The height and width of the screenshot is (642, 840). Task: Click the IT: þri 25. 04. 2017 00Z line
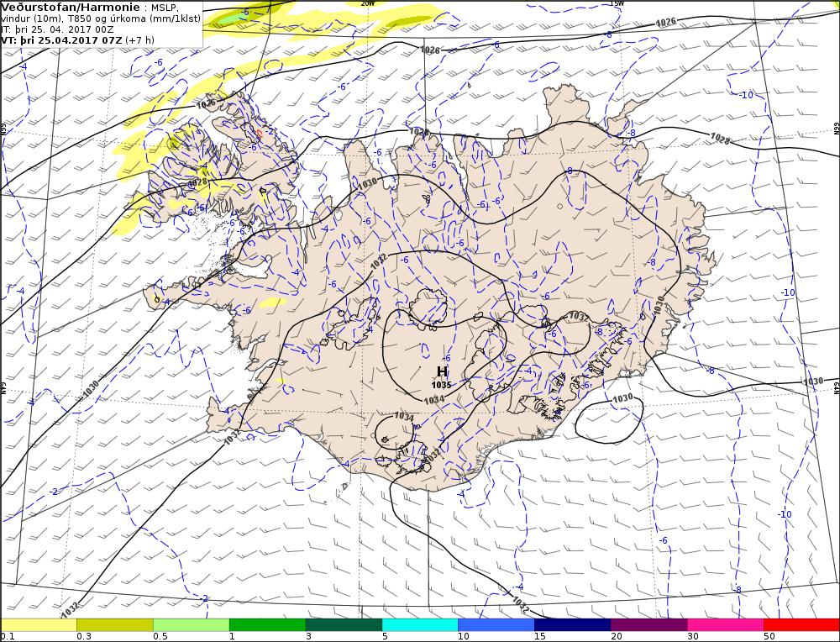(57, 29)
